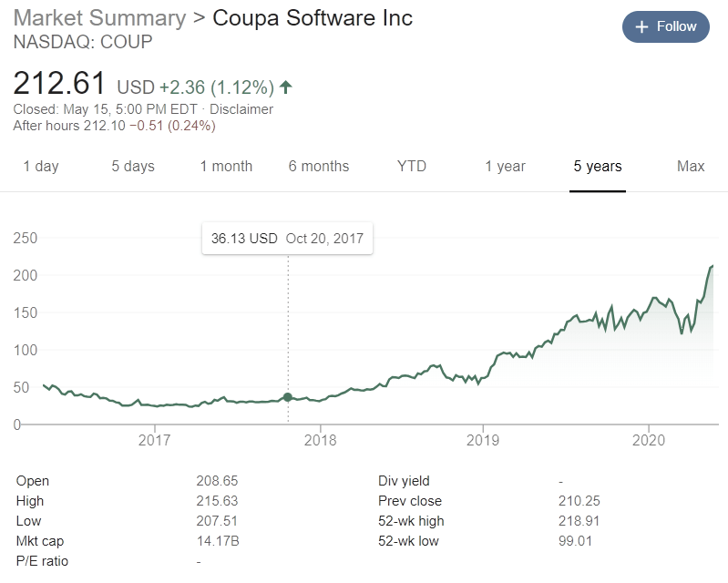
Task: Select the 1 day range tab
Action: point(41,166)
